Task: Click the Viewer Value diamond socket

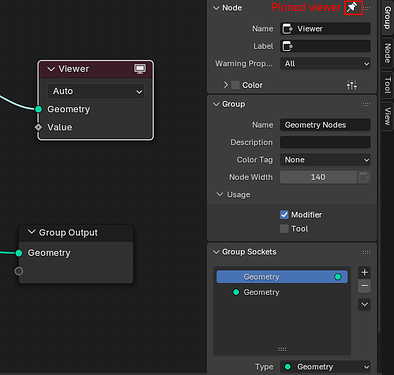Action: [x=39, y=127]
